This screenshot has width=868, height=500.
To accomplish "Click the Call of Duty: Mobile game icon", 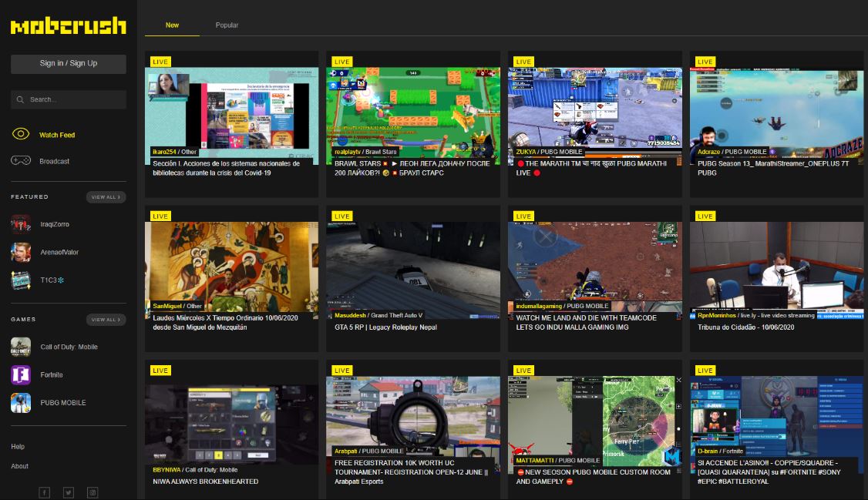I will (x=21, y=347).
